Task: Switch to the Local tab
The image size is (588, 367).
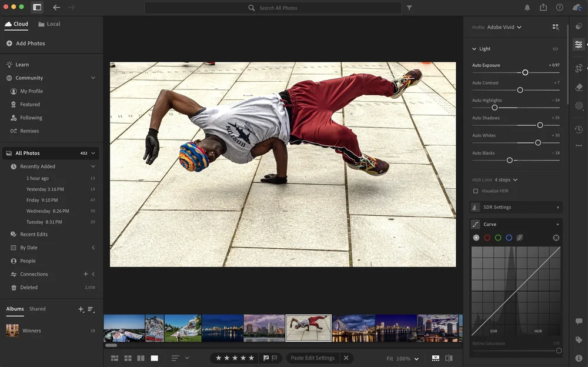Action: coord(49,24)
